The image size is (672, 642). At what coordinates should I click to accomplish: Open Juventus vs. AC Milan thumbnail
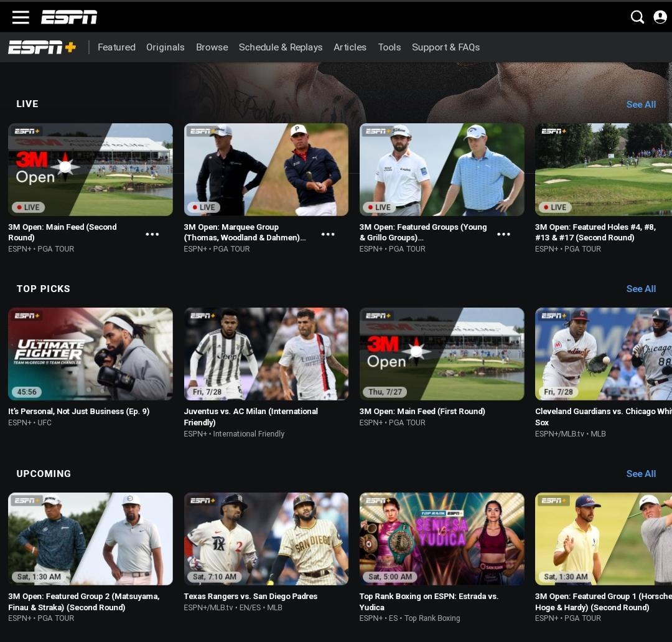[x=266, y=354]
